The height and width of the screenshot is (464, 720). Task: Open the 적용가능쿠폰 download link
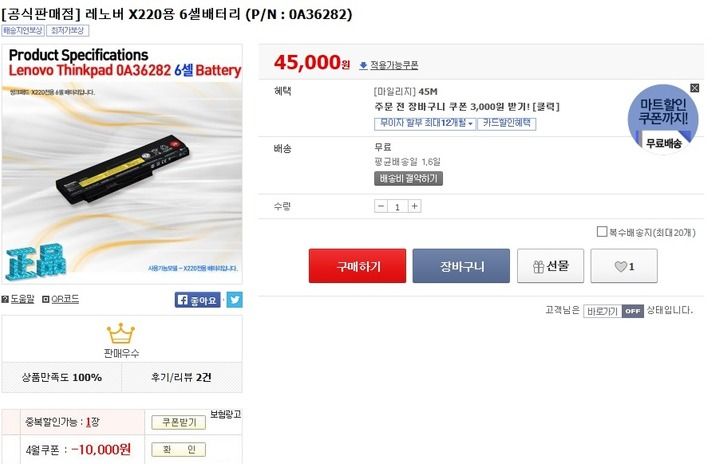tap(389, 65)
